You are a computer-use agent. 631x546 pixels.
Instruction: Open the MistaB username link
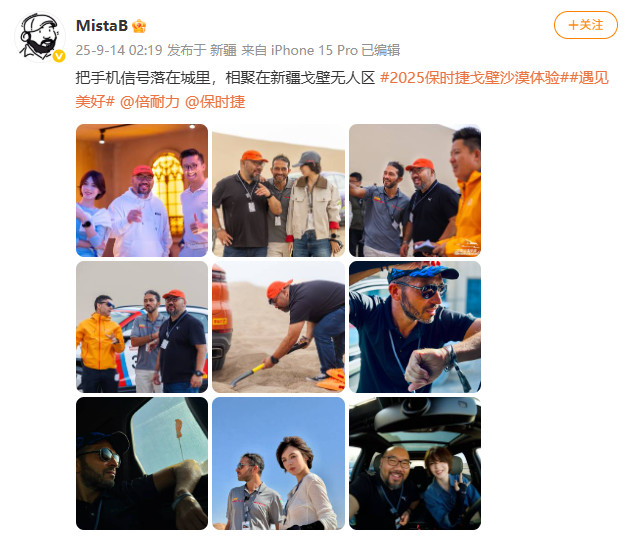pyautogui.click(x=102, y=26)
